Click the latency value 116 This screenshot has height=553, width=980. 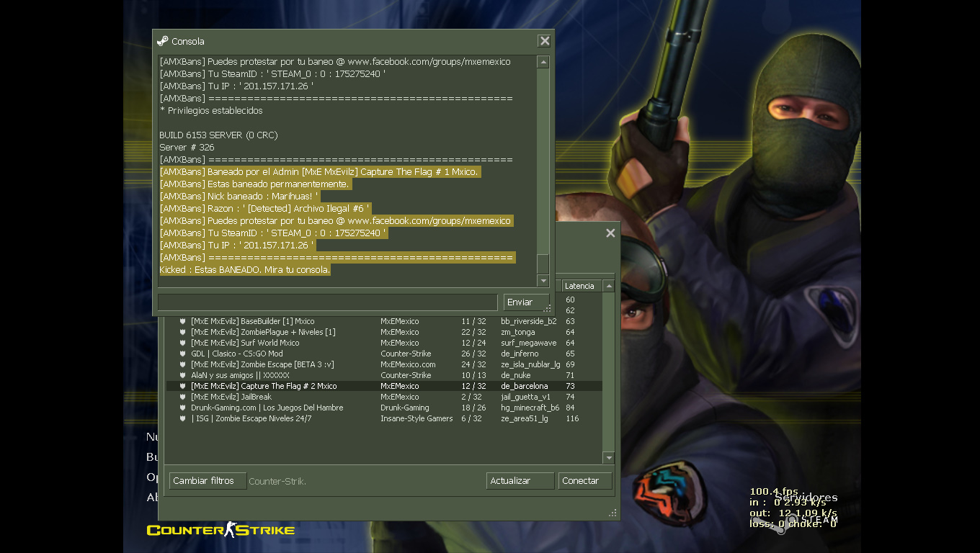pyautogui.click(x=572, y=418)
